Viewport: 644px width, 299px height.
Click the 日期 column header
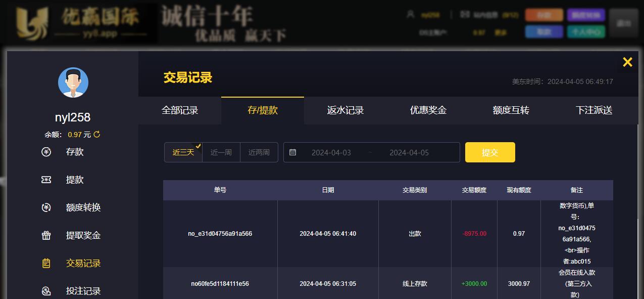tap(328, 190)
